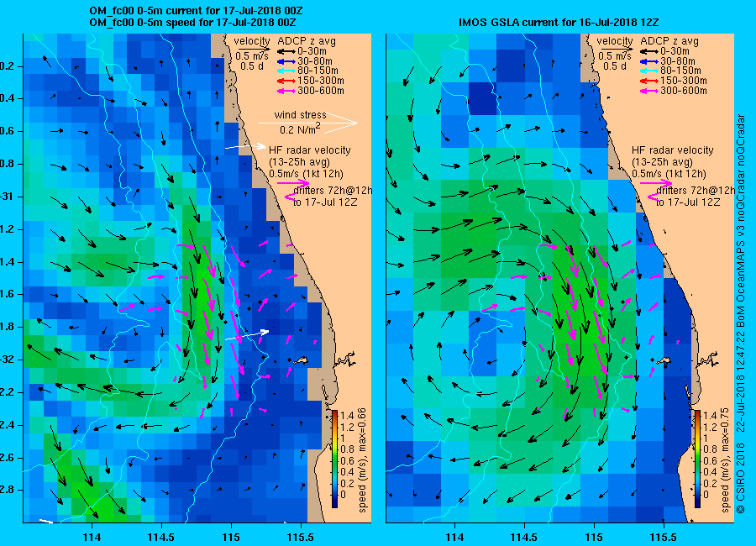The height and width of the screenshot is (546, 756).
Task: Click 'ADCP z avg' heading in IMOS GSLA panel
Action: 669,41
